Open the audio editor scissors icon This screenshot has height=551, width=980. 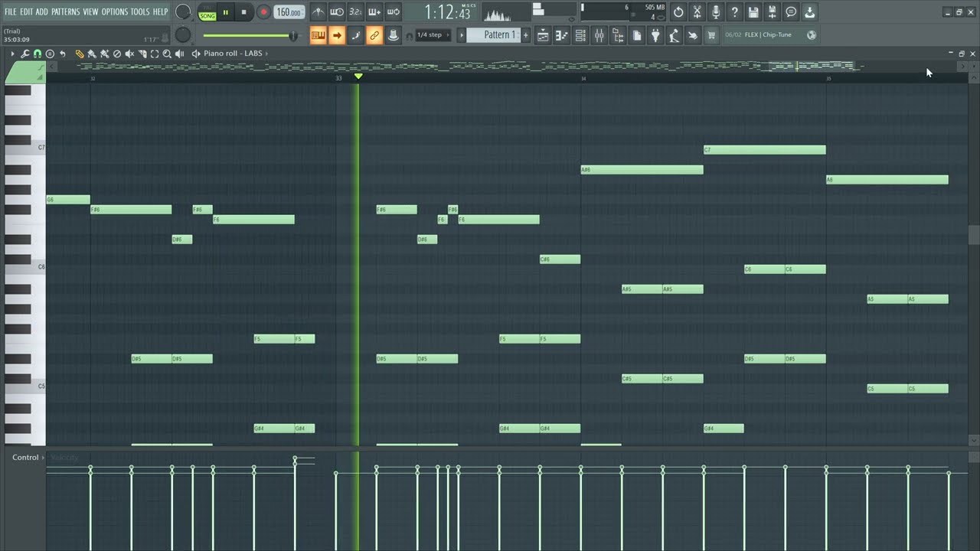697,12
